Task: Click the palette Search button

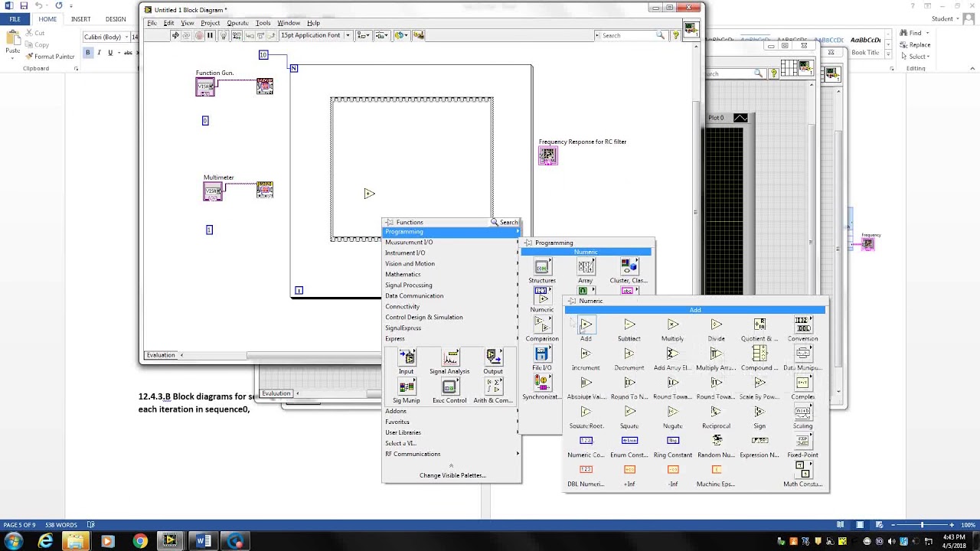Action: click(505, 223)
